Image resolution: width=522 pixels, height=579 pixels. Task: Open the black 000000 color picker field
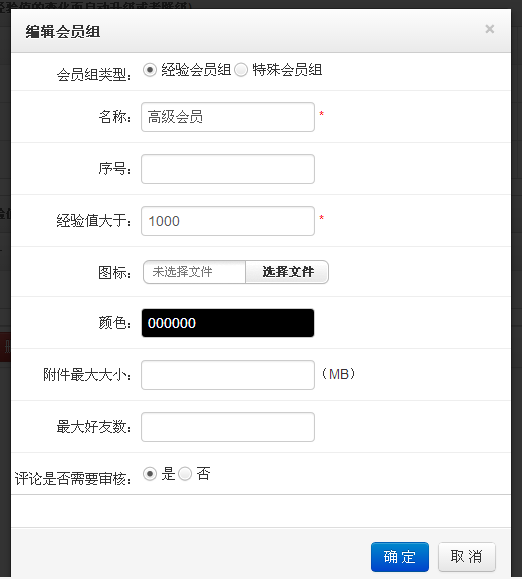coord(228,323)
